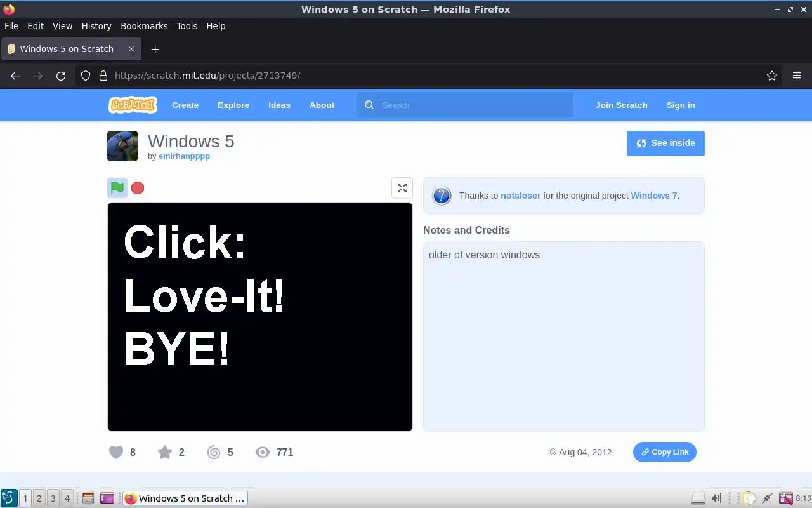This screenshot has width=812, height=508.
Task: Click the heart love icon
Action: [x=116, y=452]
